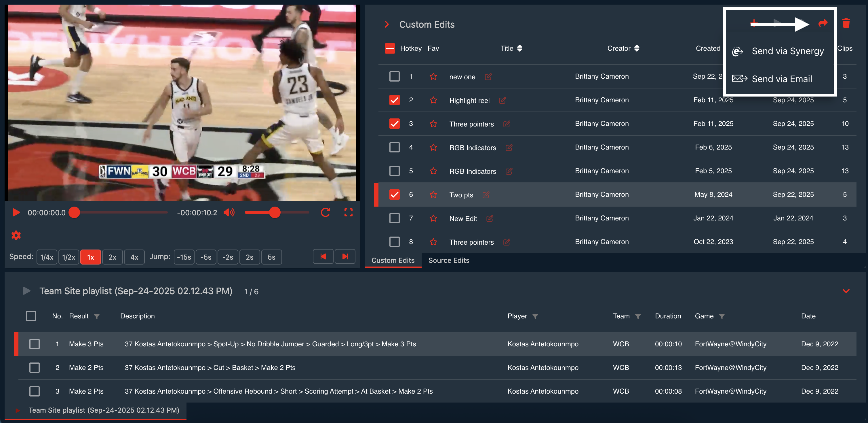This screenshot has width=868, height=423.
Task: Favorite the Highlight reel edit star
Action: [433, 100]
